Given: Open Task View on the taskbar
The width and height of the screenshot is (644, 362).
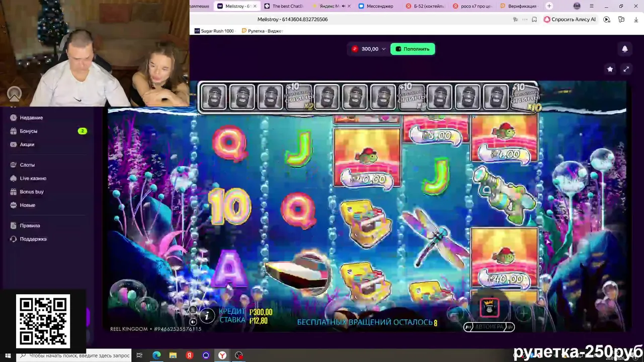Looking at the screenshot, I should pyautogui.click(x=139, y=355).
